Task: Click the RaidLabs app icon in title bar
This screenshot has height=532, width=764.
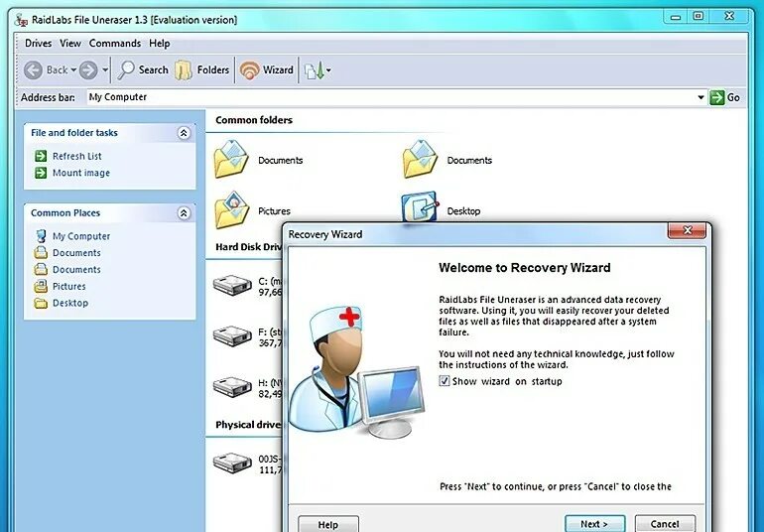Action: pyautogui.click(x=21, y=20)
